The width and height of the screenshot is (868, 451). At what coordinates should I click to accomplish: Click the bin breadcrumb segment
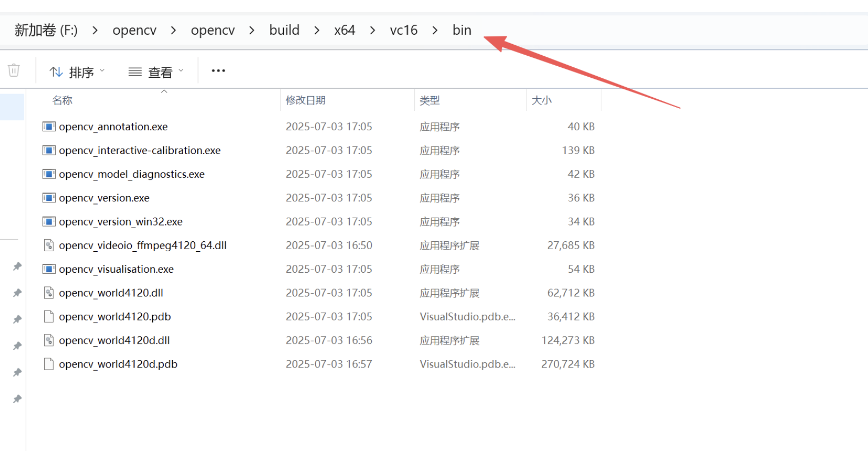pos(462,30)
